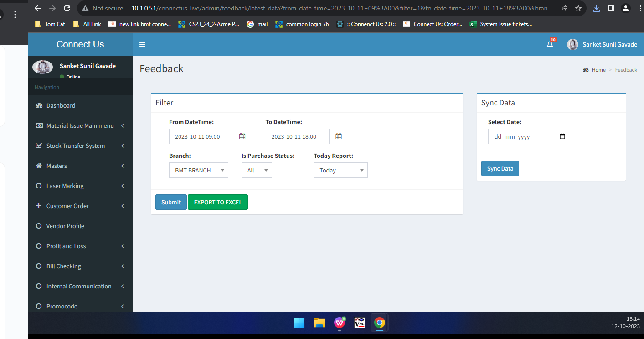
Task: Open common login 76 bookmark
Action: [x=302, y=24]
